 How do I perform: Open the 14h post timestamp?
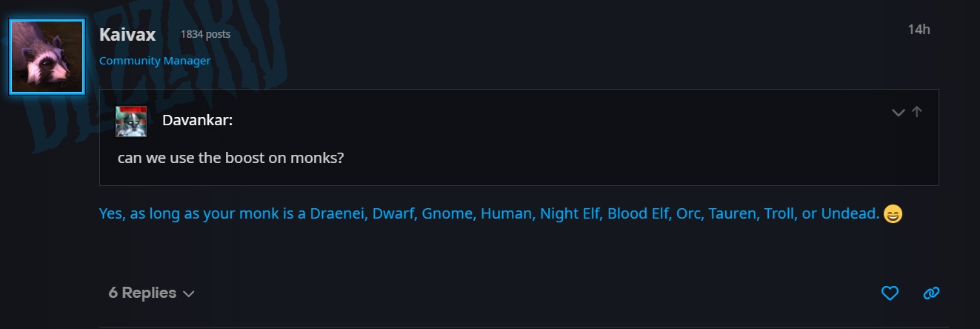click(x=919, y=30)
